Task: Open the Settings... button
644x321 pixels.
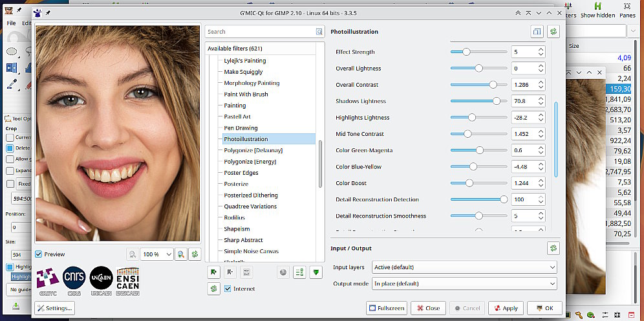Action: point(54,308)
